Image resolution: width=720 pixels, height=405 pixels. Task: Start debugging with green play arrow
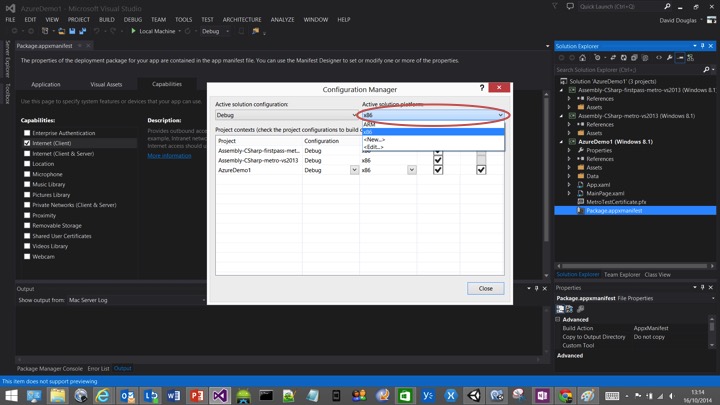tap(133, 31)
